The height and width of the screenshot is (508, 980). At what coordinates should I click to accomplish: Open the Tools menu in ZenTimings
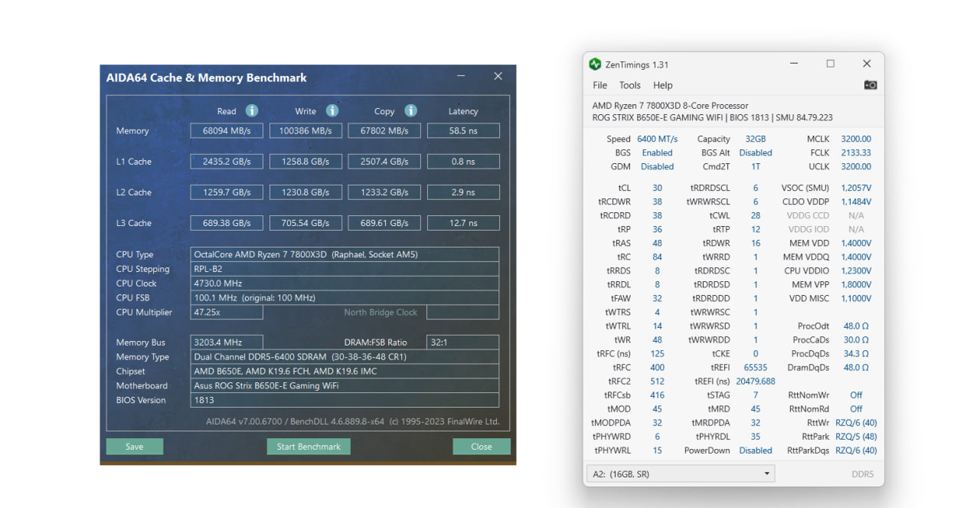(629, 85)
